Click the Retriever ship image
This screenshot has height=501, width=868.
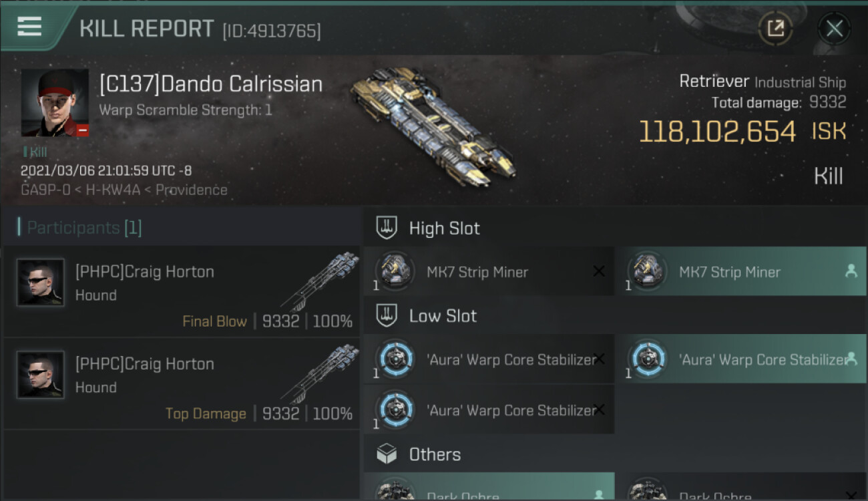tap(431, 124)
